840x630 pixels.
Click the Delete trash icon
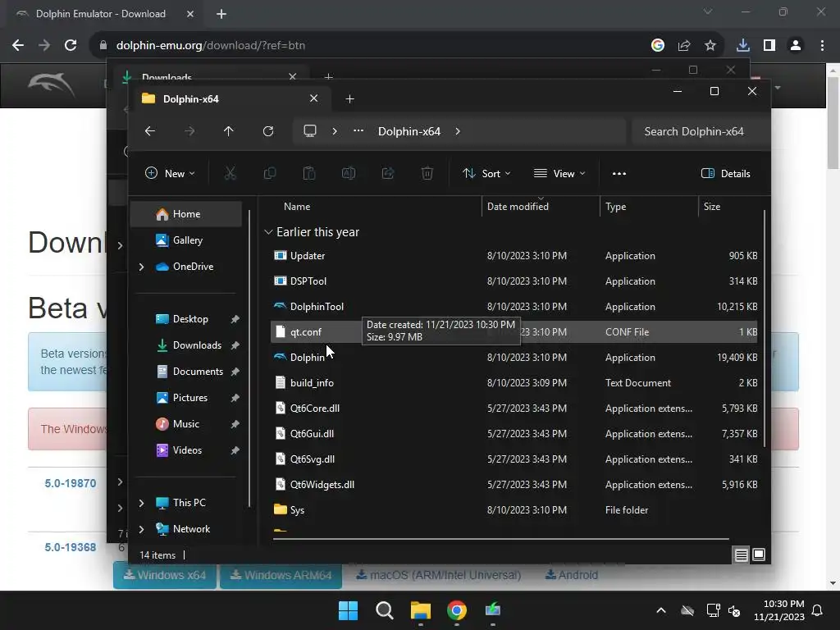click(x=427, y=174)
